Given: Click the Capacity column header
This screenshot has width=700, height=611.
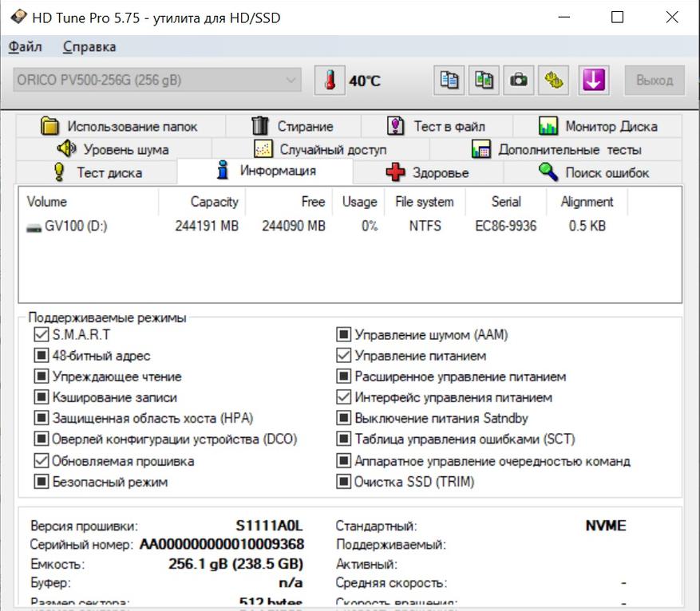Looking at the screenshot, I should point(202,202).
